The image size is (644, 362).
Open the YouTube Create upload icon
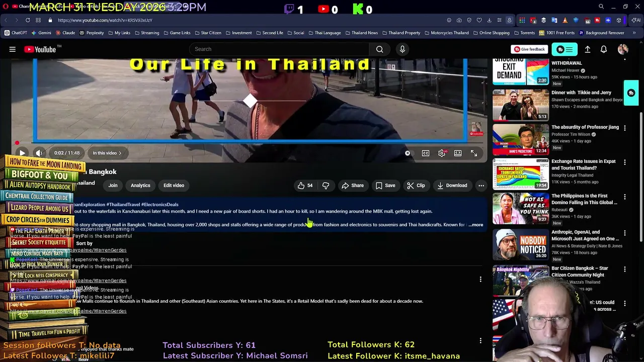[x=587, y=49]
